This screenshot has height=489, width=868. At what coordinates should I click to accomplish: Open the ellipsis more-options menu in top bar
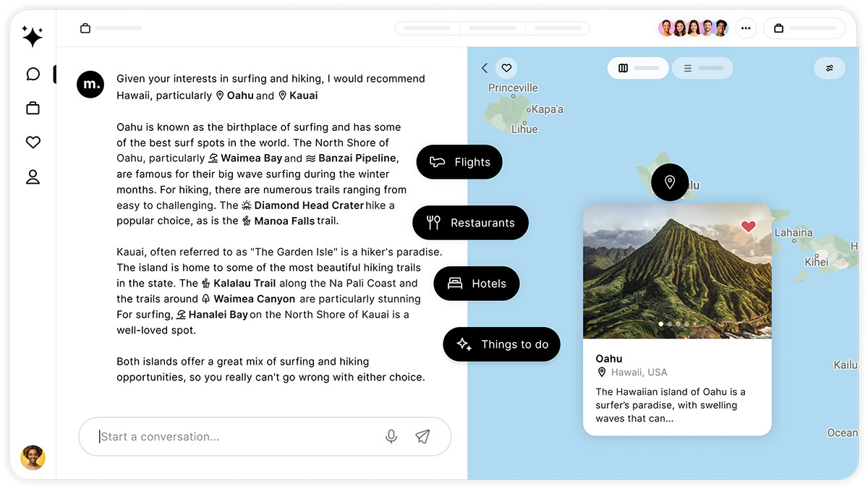point(746,27)
